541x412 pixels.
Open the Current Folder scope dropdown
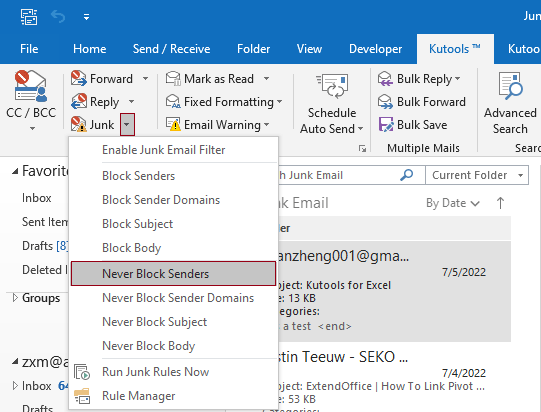[477, 175]
